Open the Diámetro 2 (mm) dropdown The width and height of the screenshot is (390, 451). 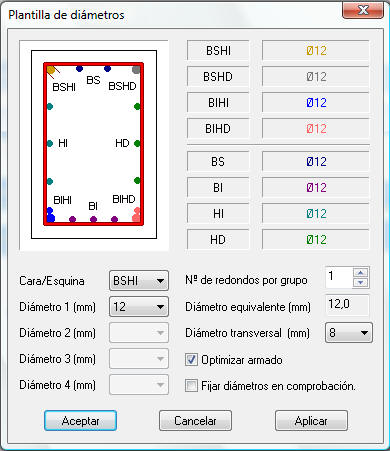(x=139, y=333)
